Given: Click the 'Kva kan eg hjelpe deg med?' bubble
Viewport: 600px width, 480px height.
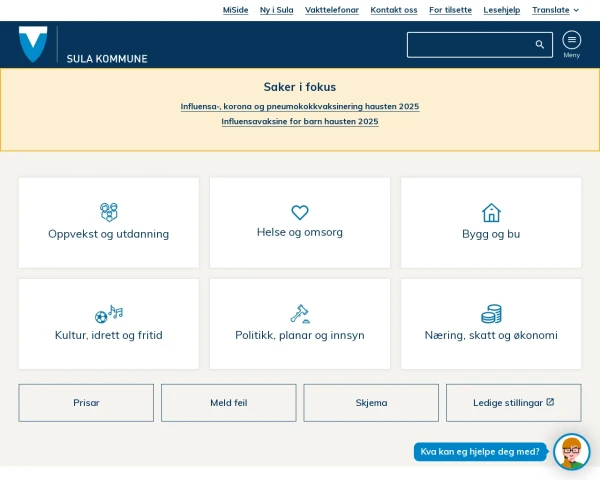Looking at the screenshot, I should pos(480,452).
